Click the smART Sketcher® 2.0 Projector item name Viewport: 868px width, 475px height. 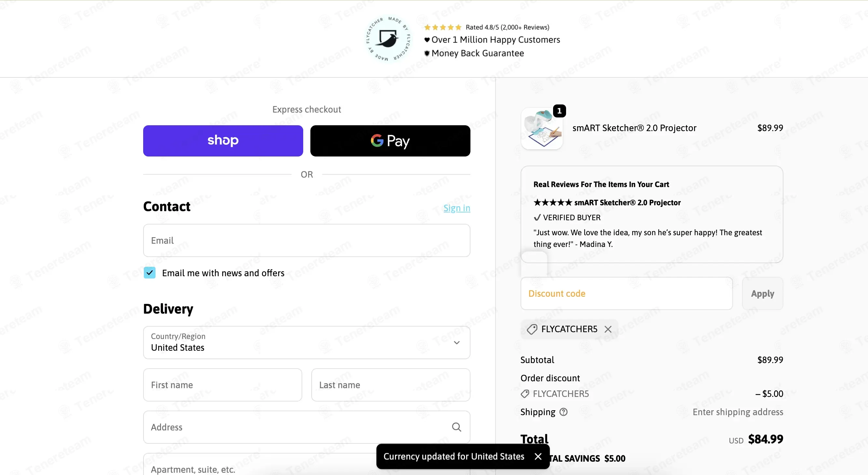click(634, 128)
